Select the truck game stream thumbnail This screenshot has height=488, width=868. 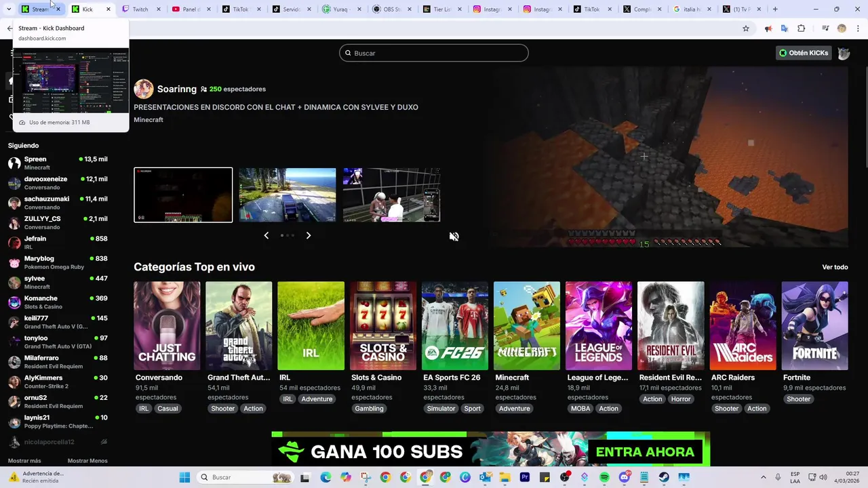coord(288,195)
